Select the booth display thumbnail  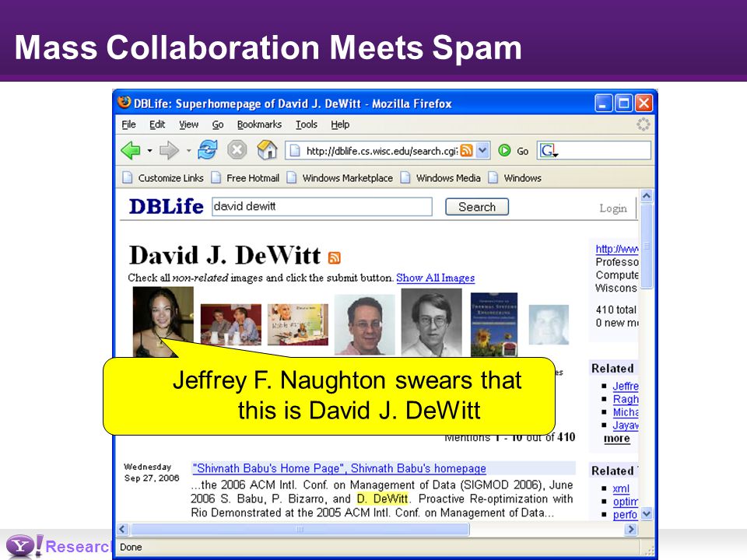click(298, 324)
